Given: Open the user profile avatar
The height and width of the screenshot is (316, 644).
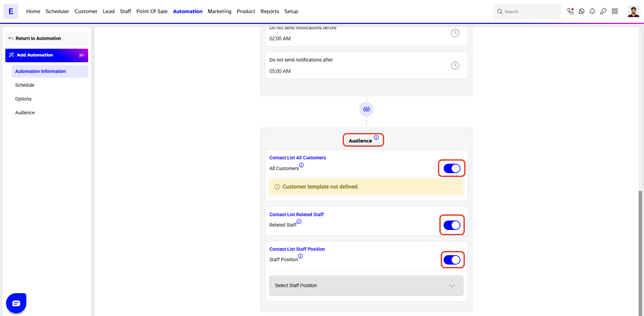Looking at the screenshot, I should coord(633,11).
